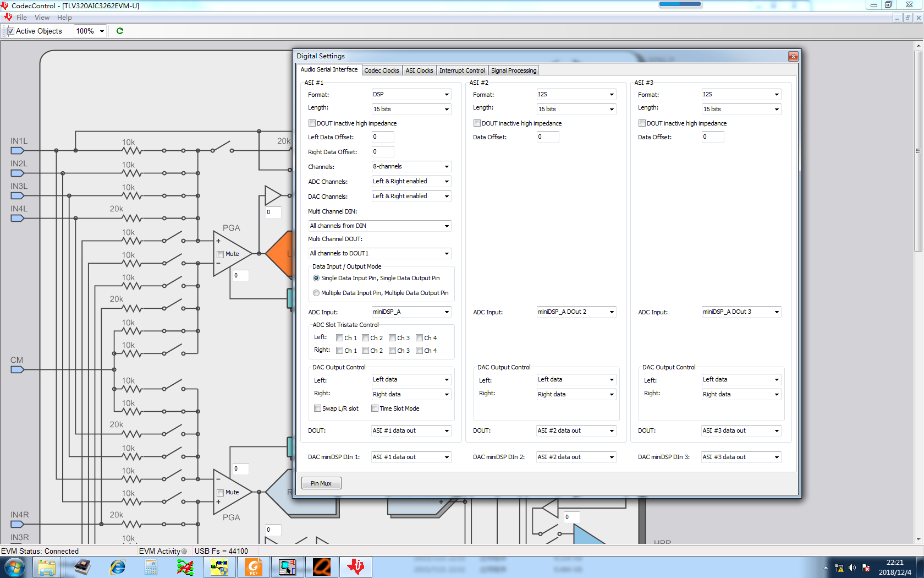Open the DAC Channels dropdown
Screen dimensions: 924x578
click(x=411, y=196)
